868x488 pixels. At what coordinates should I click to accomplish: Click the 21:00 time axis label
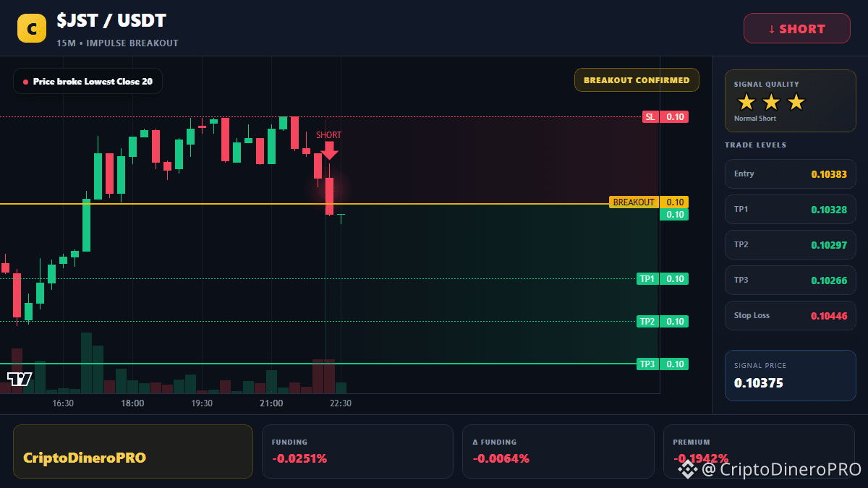271,403
